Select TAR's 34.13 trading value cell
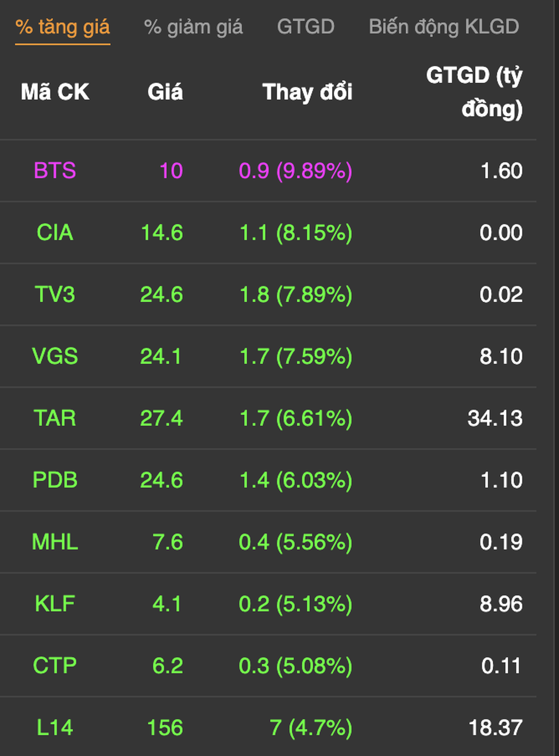Viewport: 559px width, 756px height. (495, 418)
